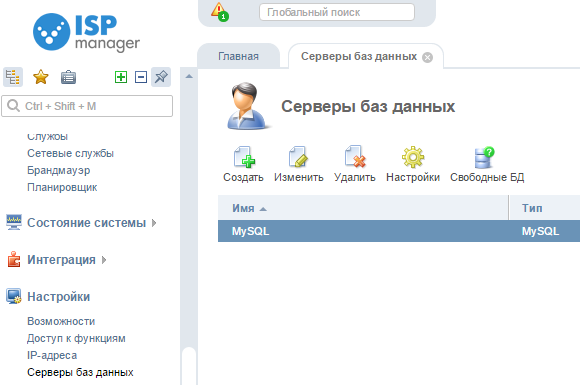
Task: Expand the Интеграция section
Action: click(x=67, y=260)
